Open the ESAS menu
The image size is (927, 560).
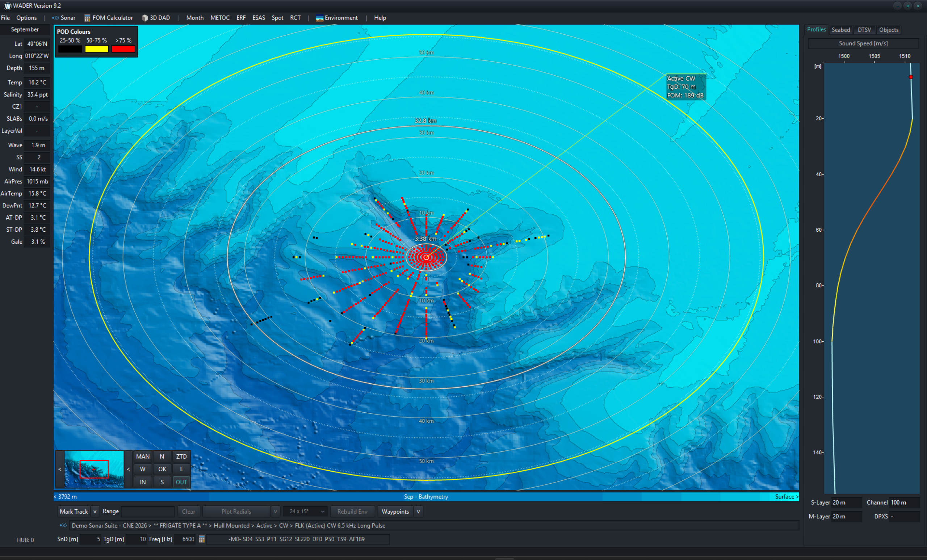[x=259, y=18]
